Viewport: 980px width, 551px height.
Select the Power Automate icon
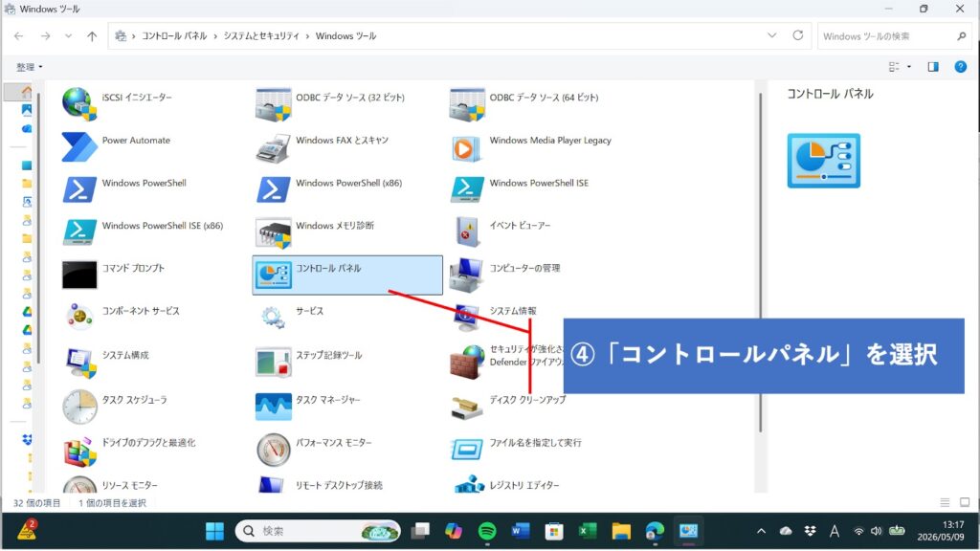[x=79, y=147]
